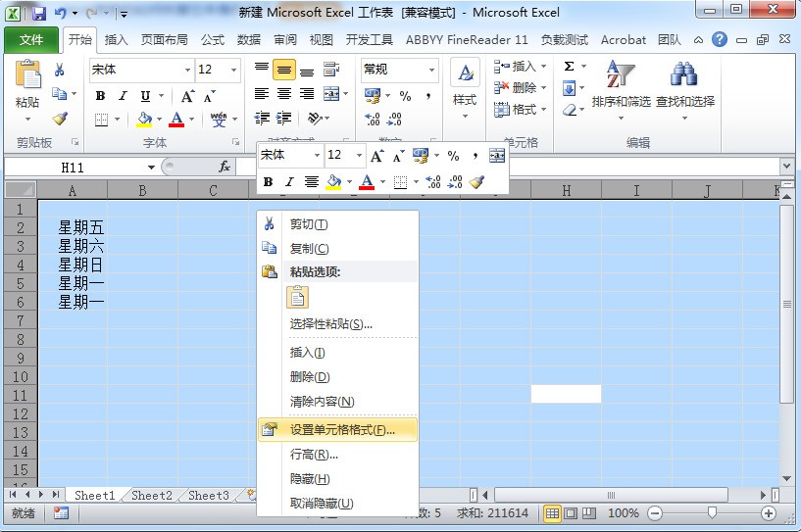Image resolution: width=801 pixels, height=532 pixels.
Task: Click the 插入 button in cells group
Action: 520,67
